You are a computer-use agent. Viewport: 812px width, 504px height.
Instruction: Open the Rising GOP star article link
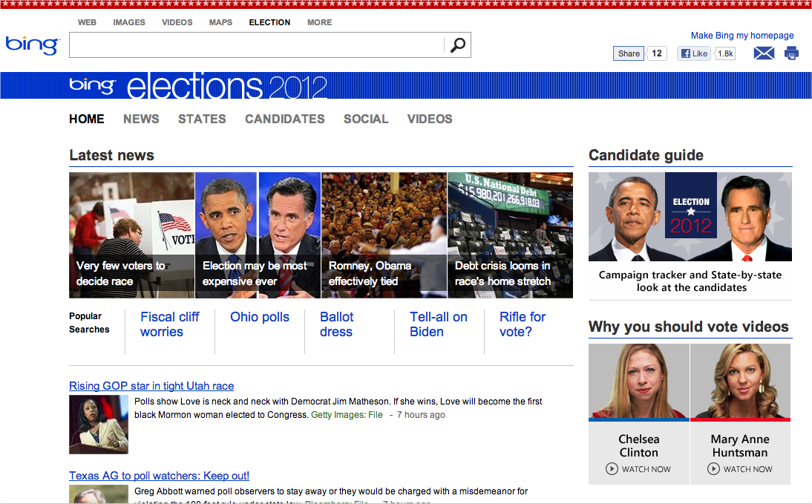pos(151,386)
